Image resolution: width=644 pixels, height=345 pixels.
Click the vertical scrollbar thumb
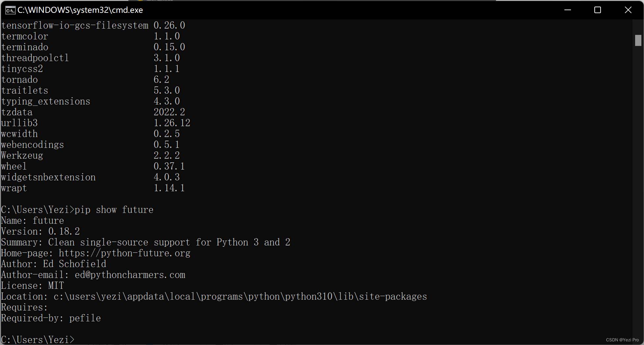(638, 40)
